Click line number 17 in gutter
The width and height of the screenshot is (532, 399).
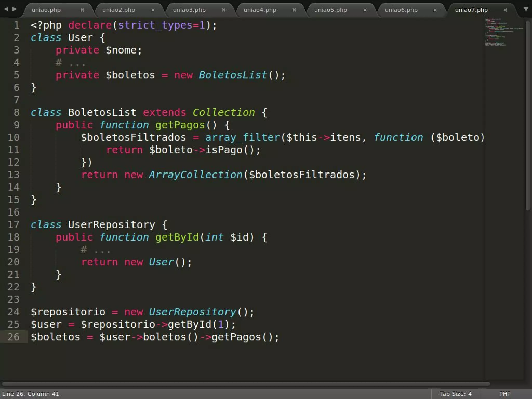point(14,225)
